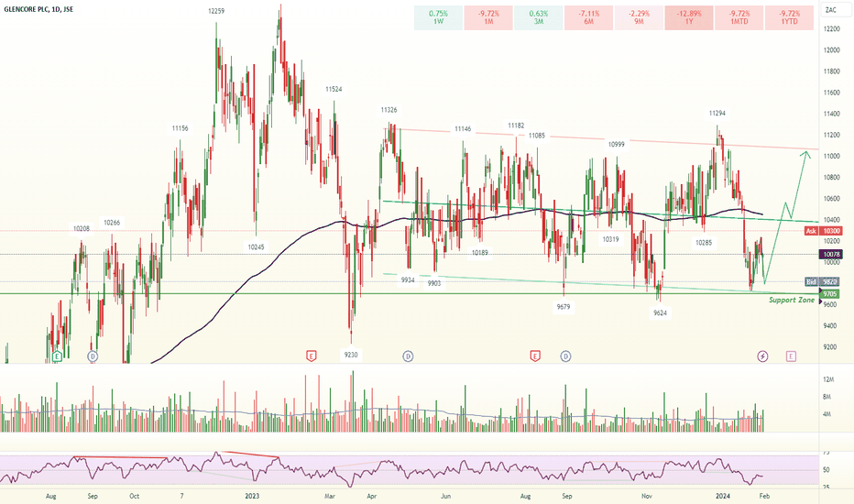Click the 9624 low label
Screen dimensions: 854x504
pos(660,313)
